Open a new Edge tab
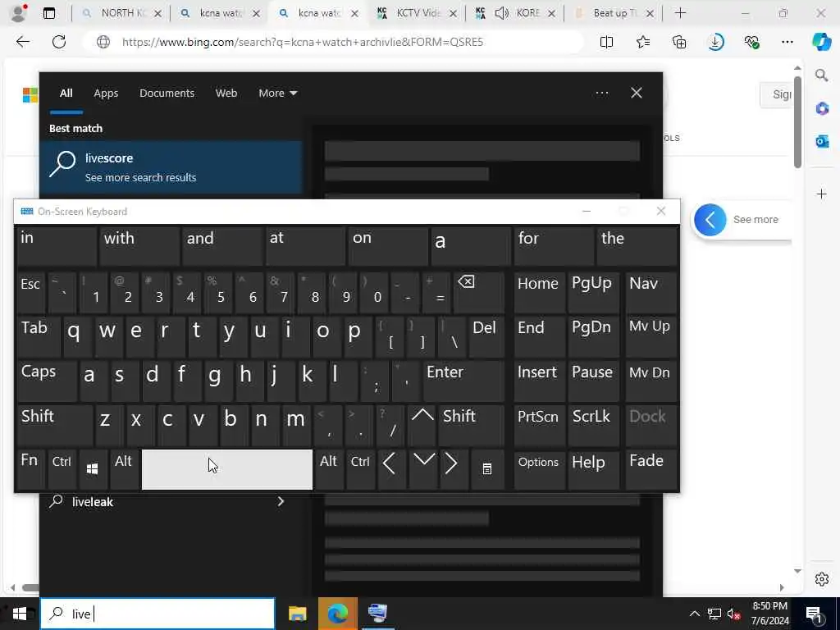 680,13
